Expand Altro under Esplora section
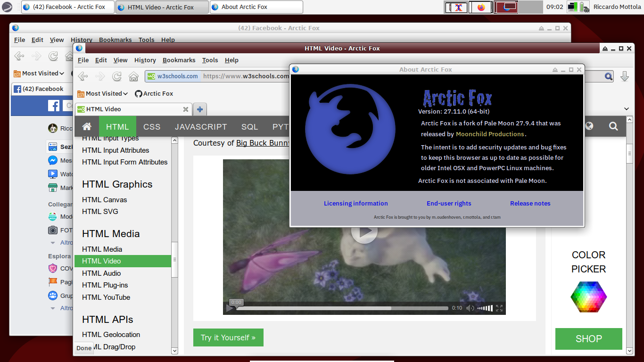644x362 pixels. click(x=62, y=308)
